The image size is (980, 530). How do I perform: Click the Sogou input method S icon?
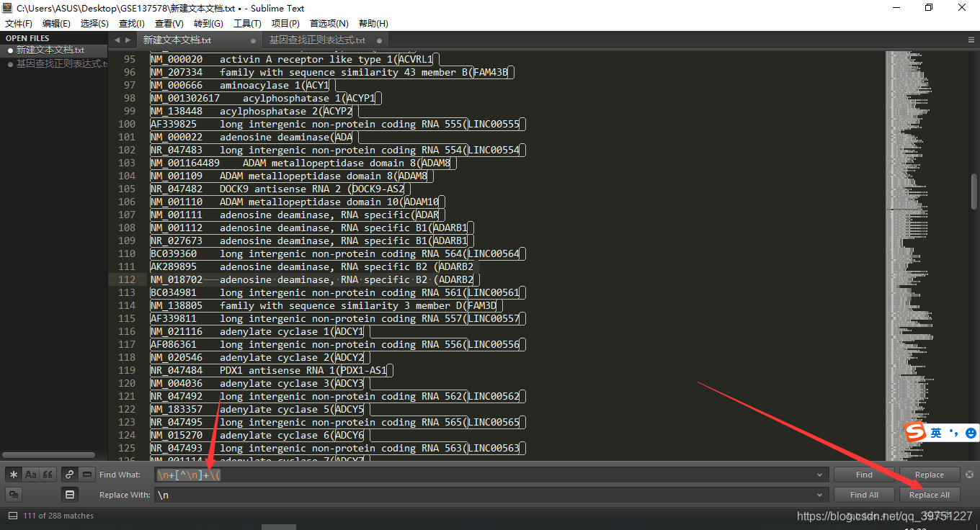pyautogui.click(x=915, y=432)
